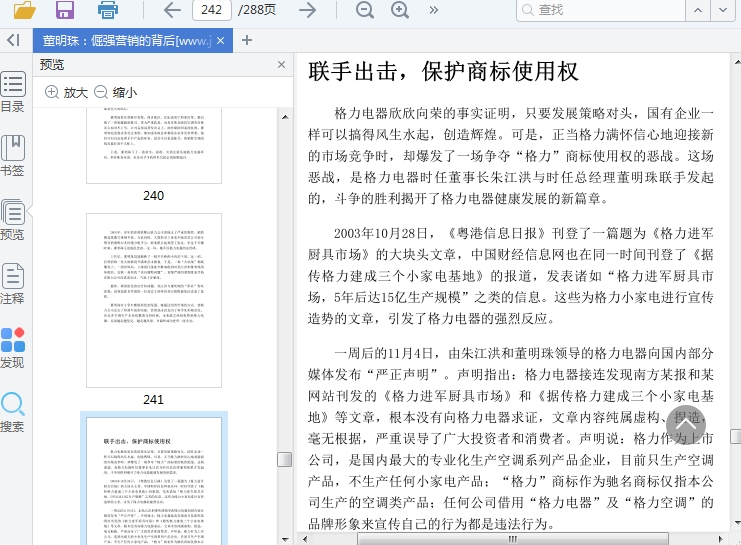Enlarge thumbnails with 放大 button
Viewport: 741px width, 545px height.
pyautogui.click(x=66, y=92)
